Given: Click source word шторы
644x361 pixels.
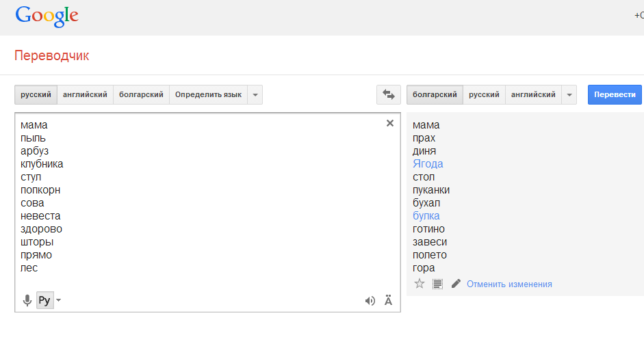Looking at the screenshot, I should [37, 242].
